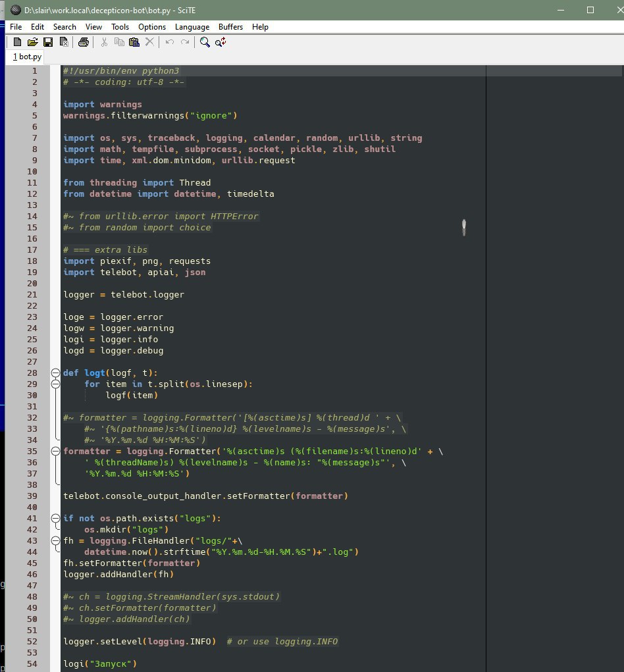The height and width of the screenshot is (672, 624).
Task: Click 'import piexif, png, requests' line
Action: (137, 261)
